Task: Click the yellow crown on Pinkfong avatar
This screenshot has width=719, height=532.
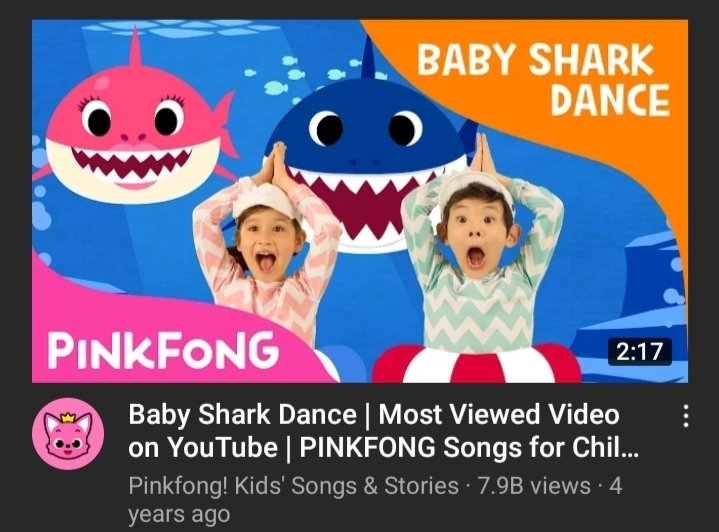Action: (67, 418)
